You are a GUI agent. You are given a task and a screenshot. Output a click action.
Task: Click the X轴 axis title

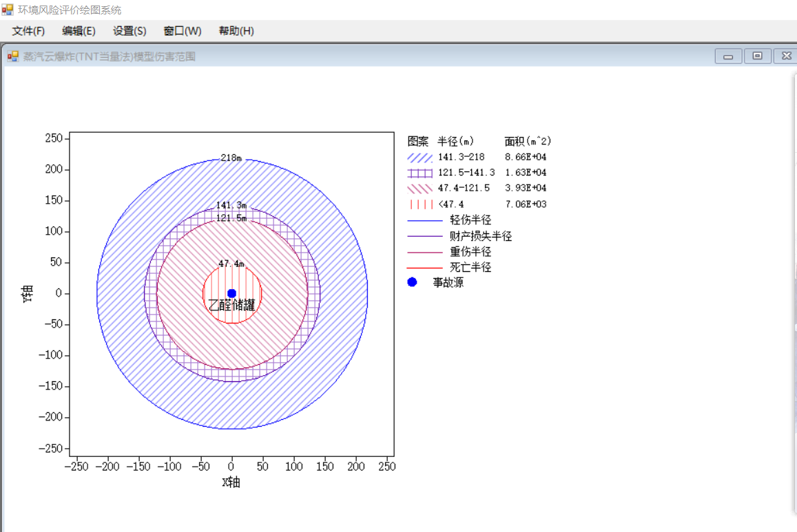click(231, 482)
